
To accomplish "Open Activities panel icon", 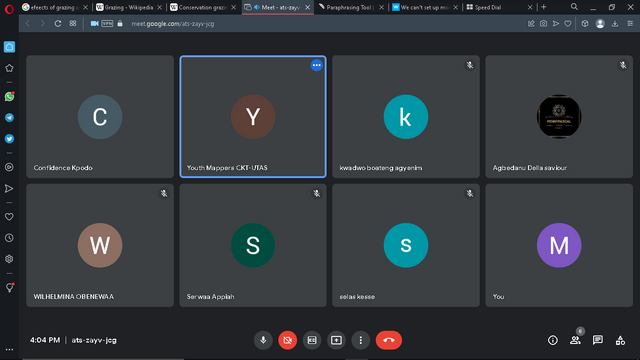I will [x=620, y=340].
